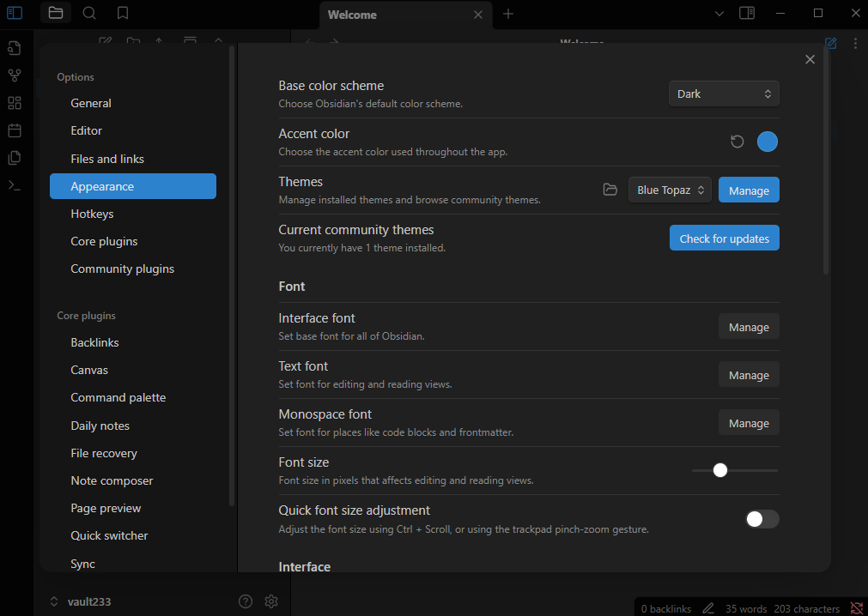Click the 35 words status item
Screen dimensions: 868x616
746,608
